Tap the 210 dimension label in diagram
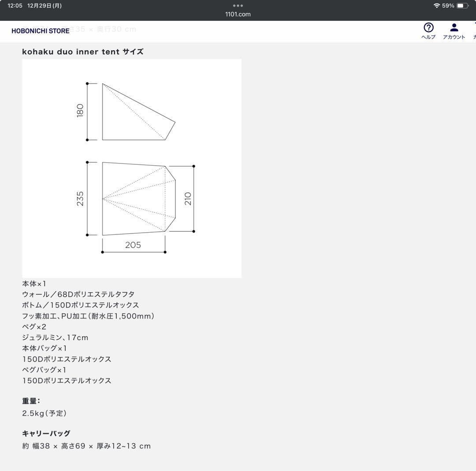This screenshot has height=471, width=476. point(188,199)
